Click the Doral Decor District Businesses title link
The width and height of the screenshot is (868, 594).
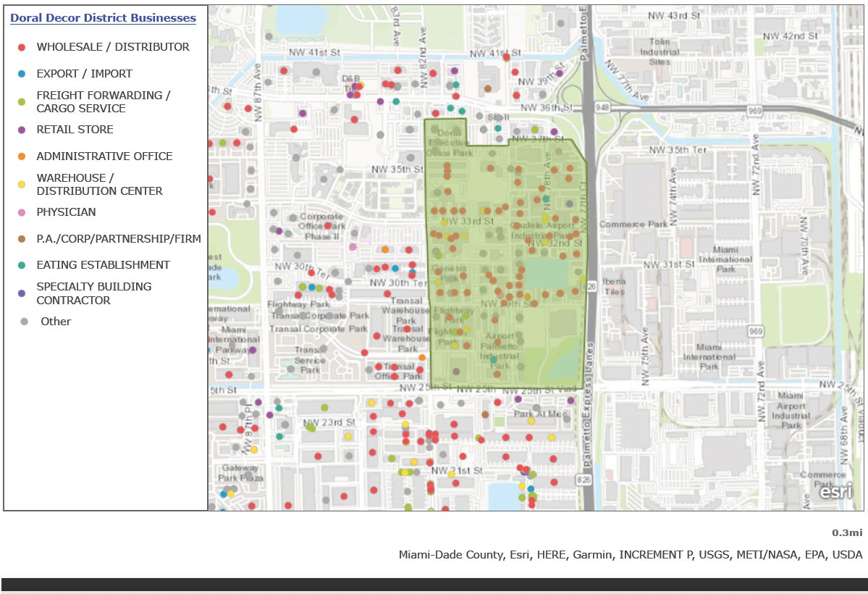coord(103,17)
